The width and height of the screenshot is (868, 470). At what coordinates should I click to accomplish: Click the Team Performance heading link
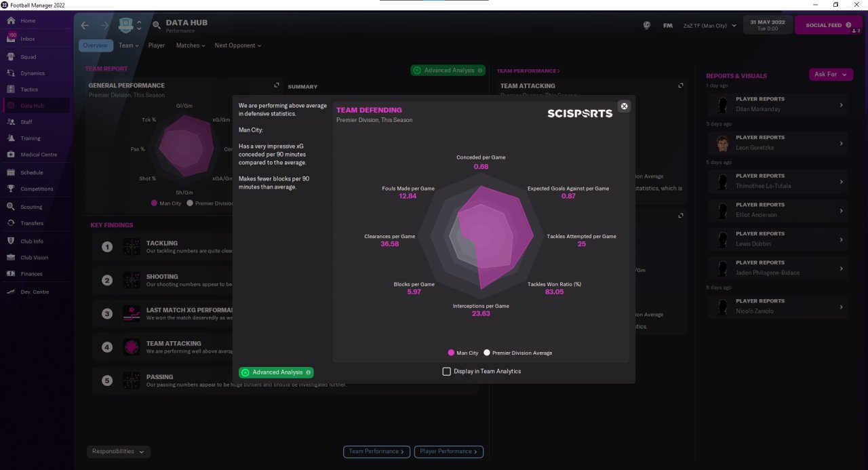tap(528, 71)
